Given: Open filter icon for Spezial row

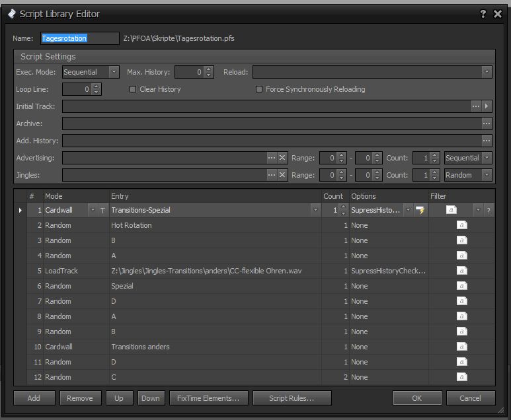Looking at the screenshot, I should (x=461, y=286).
